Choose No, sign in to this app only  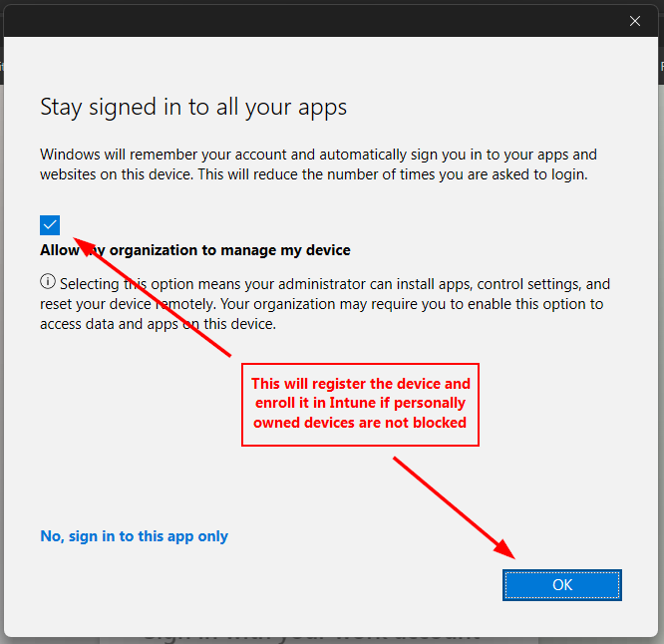point(134,536)
